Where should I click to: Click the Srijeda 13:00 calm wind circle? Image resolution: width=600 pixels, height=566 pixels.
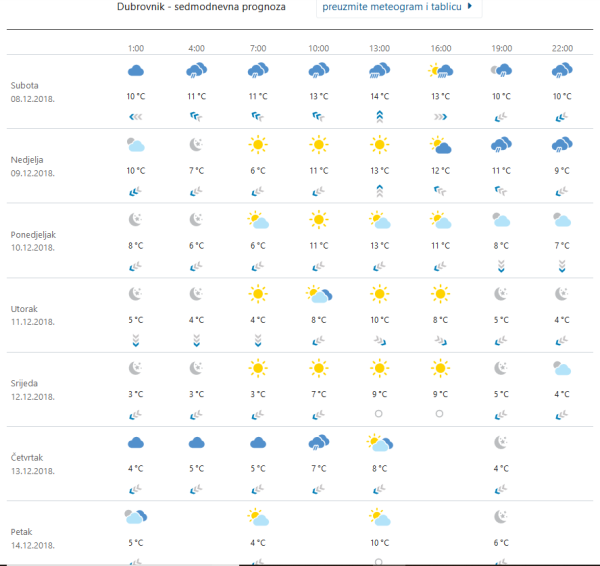point(379,413)
